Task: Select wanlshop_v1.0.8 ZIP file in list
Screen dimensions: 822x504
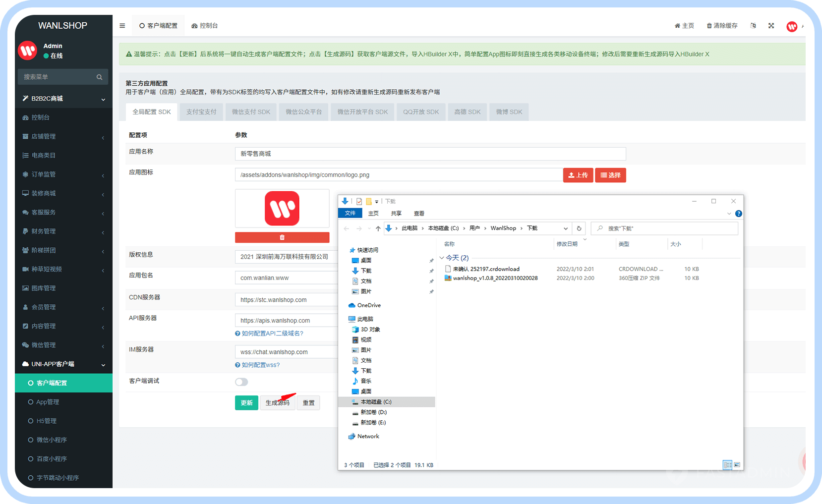Action: (x=495, y=278)
